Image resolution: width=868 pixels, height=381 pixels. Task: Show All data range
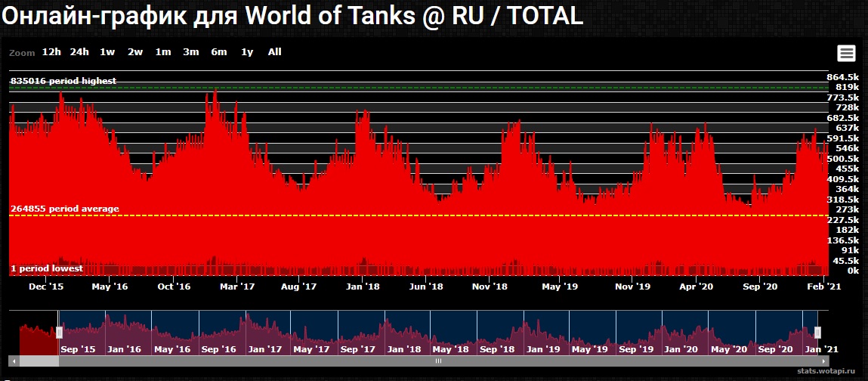pos(274,52)
